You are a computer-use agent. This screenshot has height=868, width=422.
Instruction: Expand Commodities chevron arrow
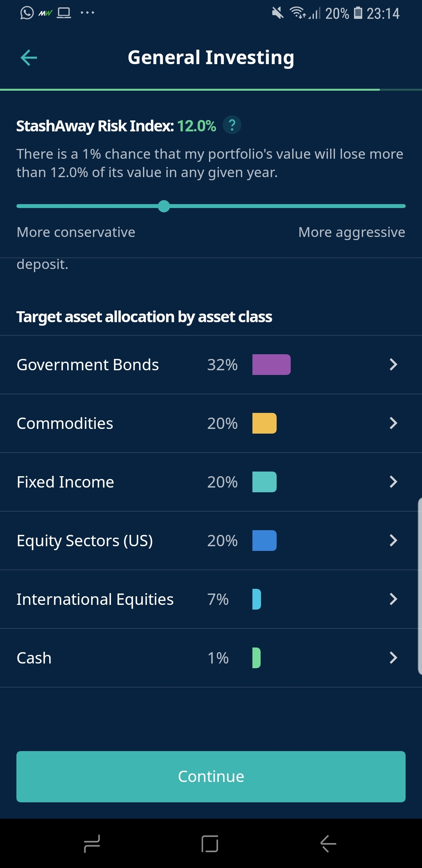click(393, 423)
